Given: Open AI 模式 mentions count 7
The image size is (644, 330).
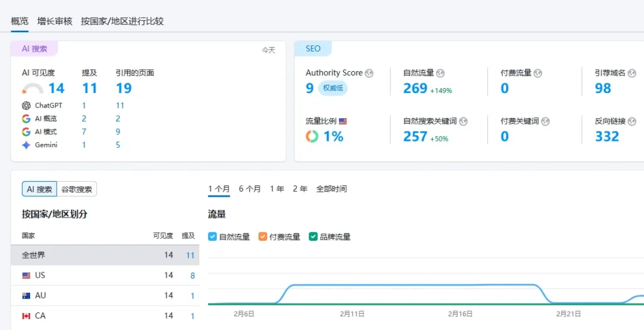Looking at the screenshot, I should pos(84,132).
